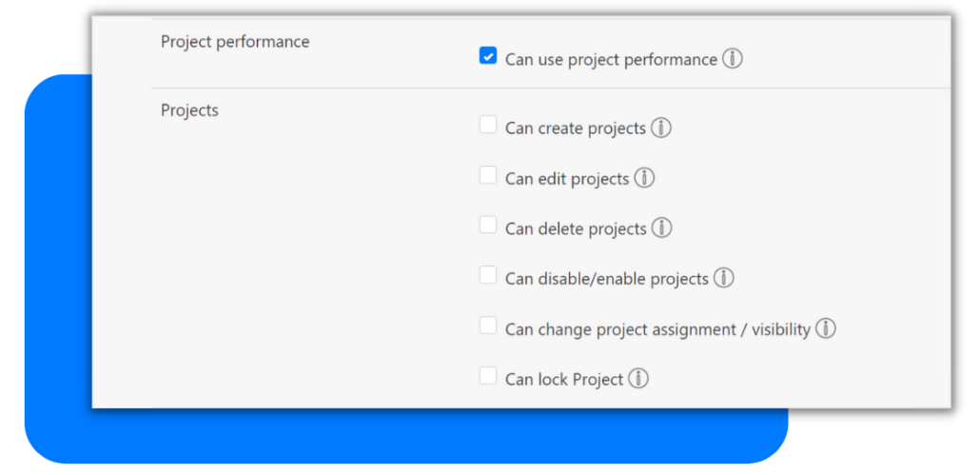Click the Projects section heading
980x475 pixels.
click(x=189, y=110)
